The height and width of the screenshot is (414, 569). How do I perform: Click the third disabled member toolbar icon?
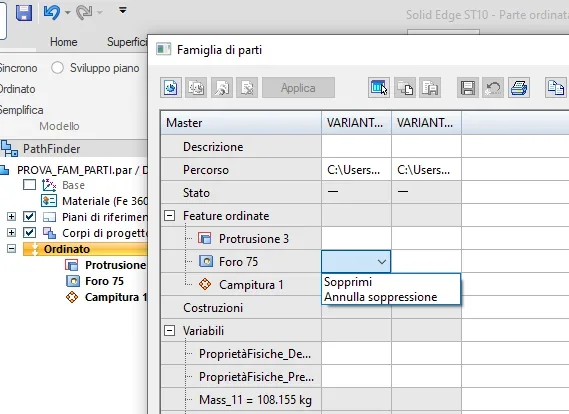222,87
